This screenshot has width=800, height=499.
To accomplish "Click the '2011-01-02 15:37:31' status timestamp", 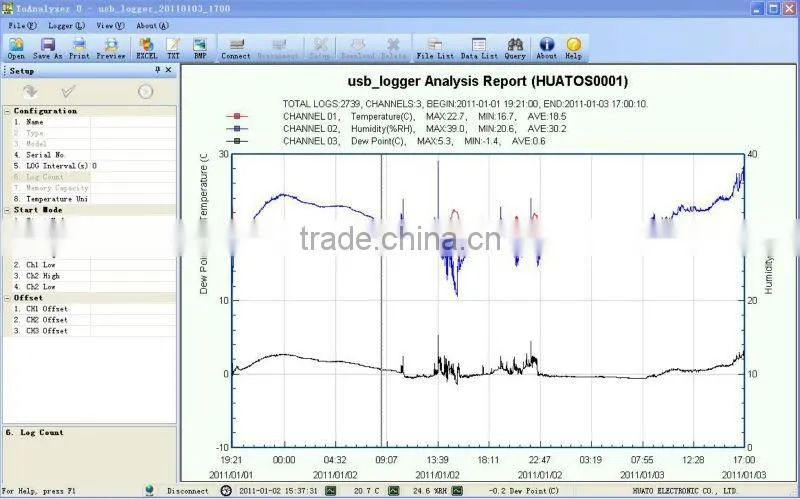I will 278,491.
